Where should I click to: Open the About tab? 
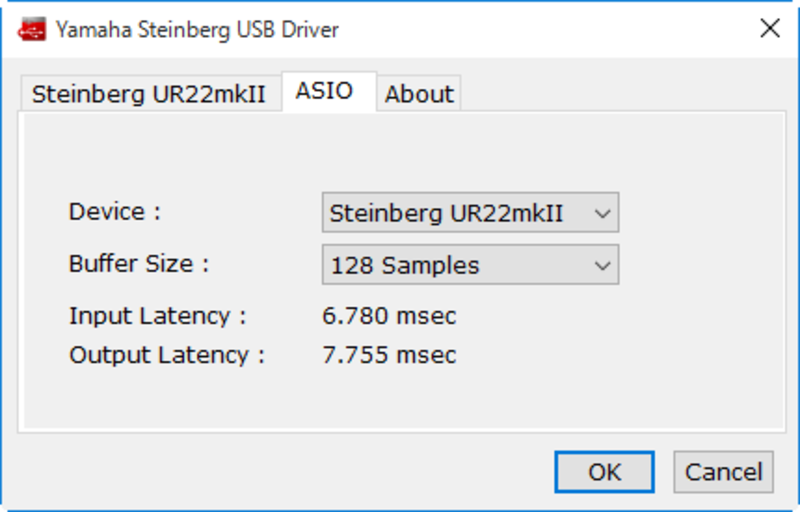pos(419,94)
